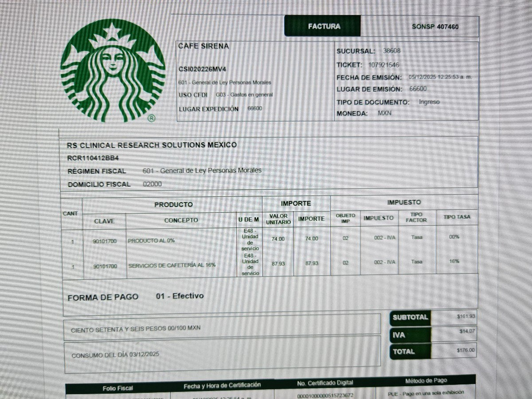Select the ticket number 107921546
Image resolution: width=532 pixels, height=399 pixels.
point(383,65)
